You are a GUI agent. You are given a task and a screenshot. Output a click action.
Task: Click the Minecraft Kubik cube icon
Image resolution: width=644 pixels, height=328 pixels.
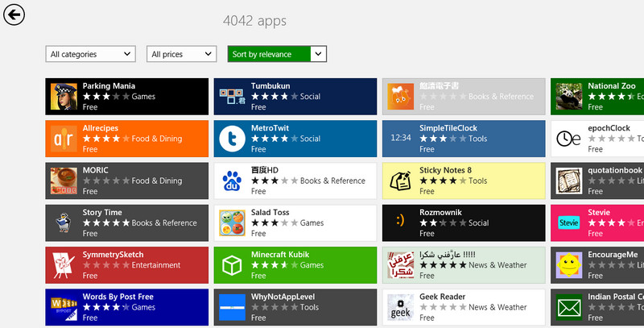(x=232, y=265)
